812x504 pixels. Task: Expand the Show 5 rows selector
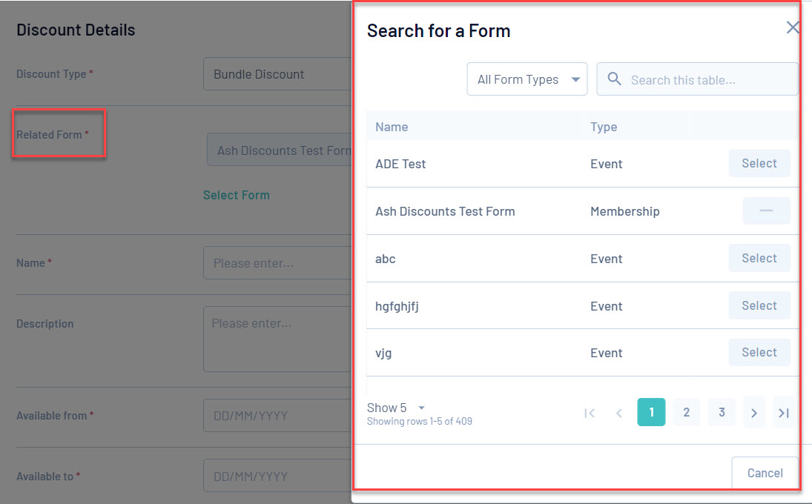tap(396, 408)
